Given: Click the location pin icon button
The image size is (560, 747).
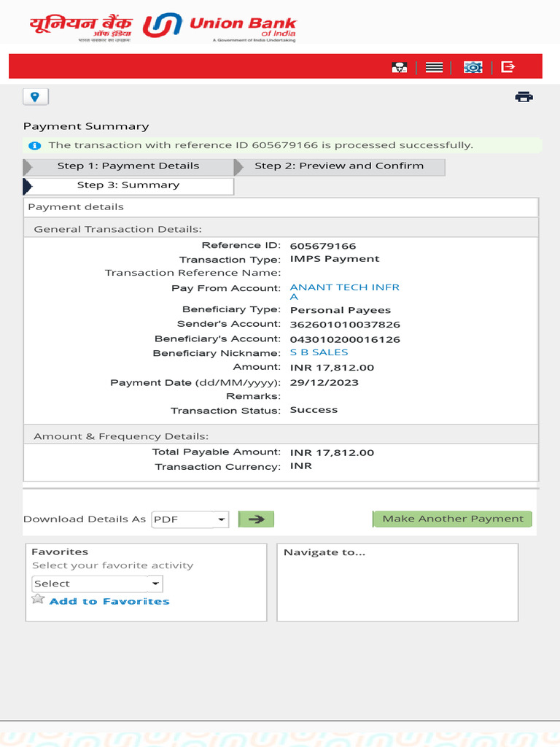Looking at the screenshot, I should [36, 97].
